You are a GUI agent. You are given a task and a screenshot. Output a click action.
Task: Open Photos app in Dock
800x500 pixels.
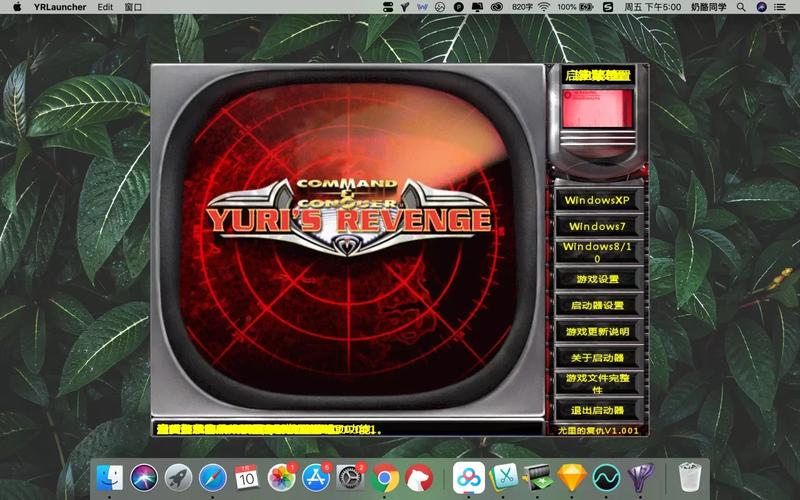282,478
